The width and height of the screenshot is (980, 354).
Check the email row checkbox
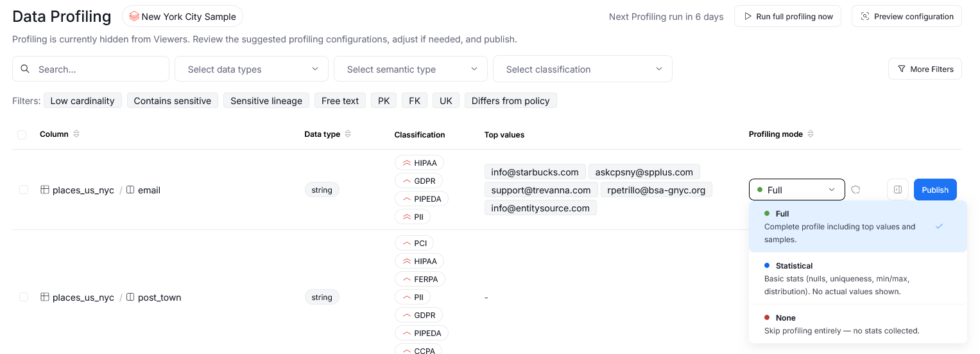click(24, 190)
